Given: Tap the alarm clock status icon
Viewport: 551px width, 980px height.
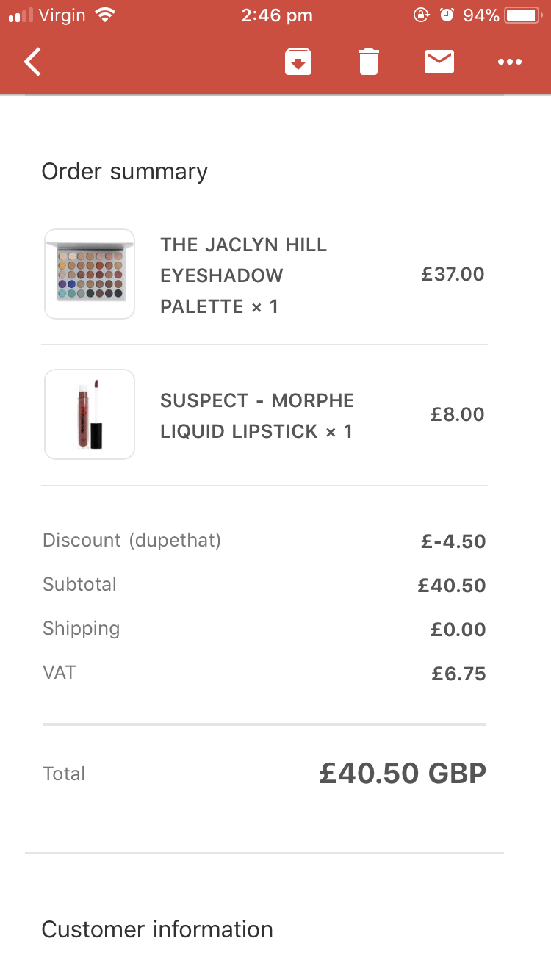Looking at the screenshot, I should 447,15.
